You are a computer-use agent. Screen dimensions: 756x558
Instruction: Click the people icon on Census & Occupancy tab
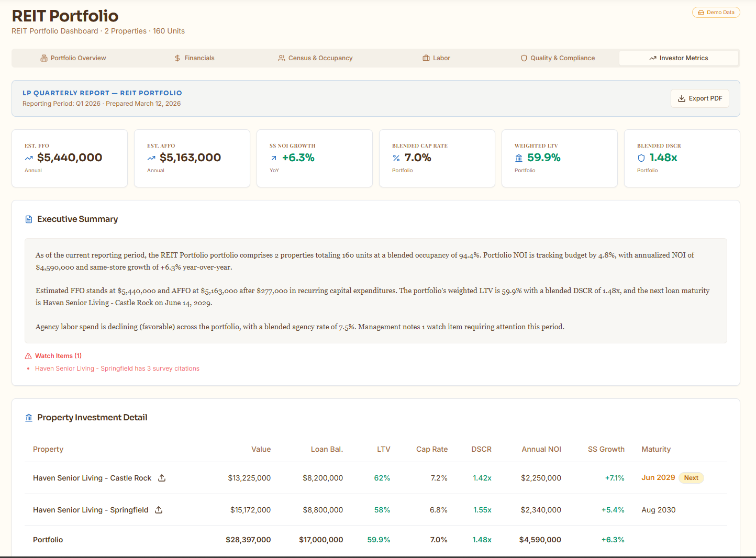(282, 58)
